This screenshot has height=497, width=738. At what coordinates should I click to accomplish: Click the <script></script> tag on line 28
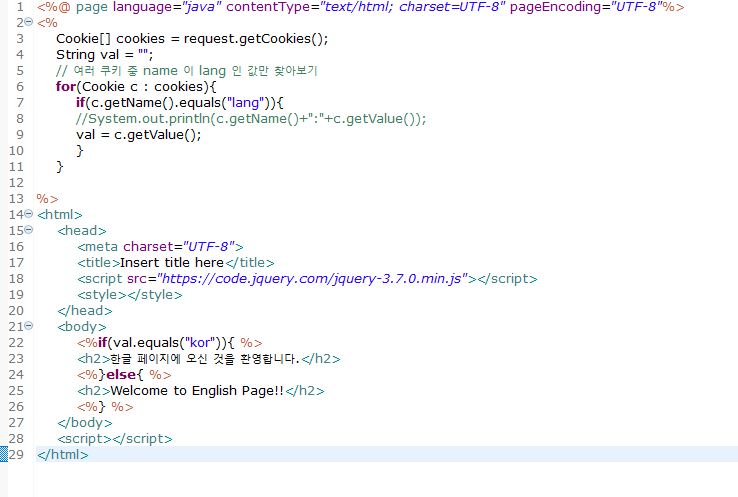[115, 439]
